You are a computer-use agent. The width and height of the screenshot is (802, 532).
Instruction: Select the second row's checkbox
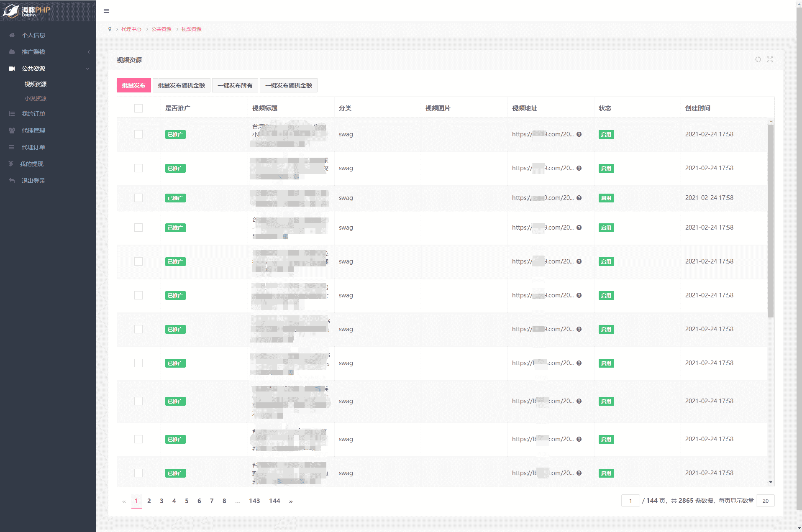(x=138, y=168)
